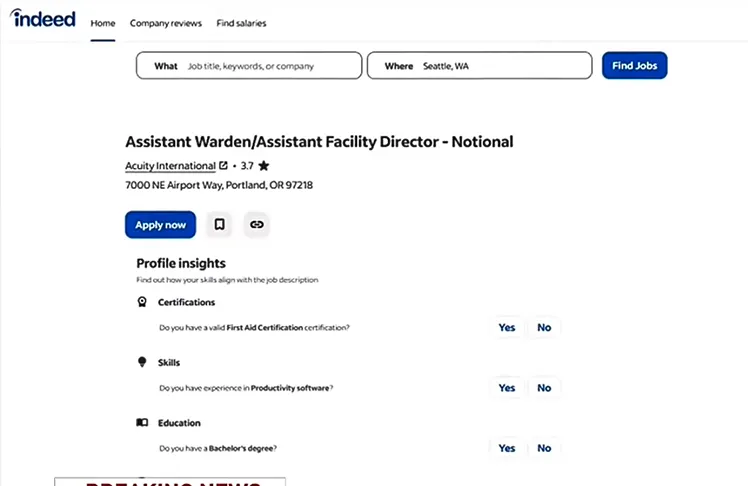The image size is (748, 486).
Task: Focus the What job title search field
Action: pyautogui.click(x=268, y=66)
